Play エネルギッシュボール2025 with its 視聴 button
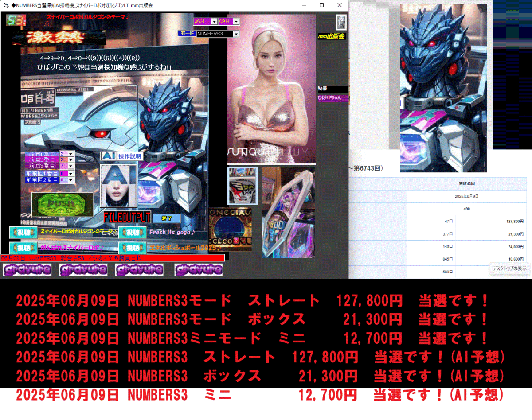Screen dimensions: 532x420 pyautogui.click(x=133, y=248)
